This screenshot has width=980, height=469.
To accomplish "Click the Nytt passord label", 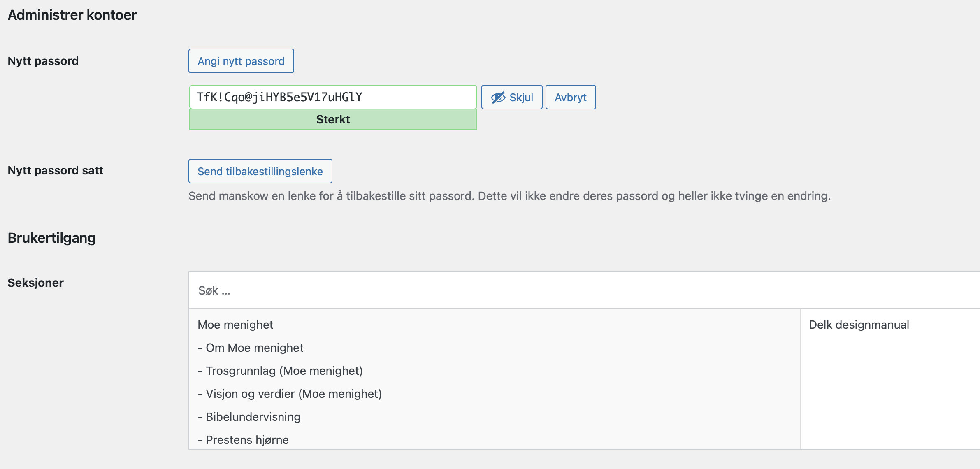I will [43, 61].
